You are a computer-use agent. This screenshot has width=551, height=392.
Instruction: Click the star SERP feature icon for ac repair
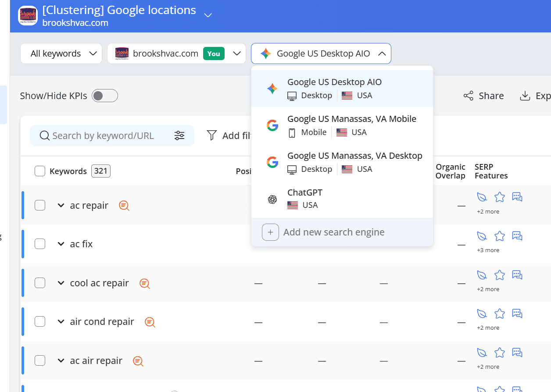click(x=500, y=197)
